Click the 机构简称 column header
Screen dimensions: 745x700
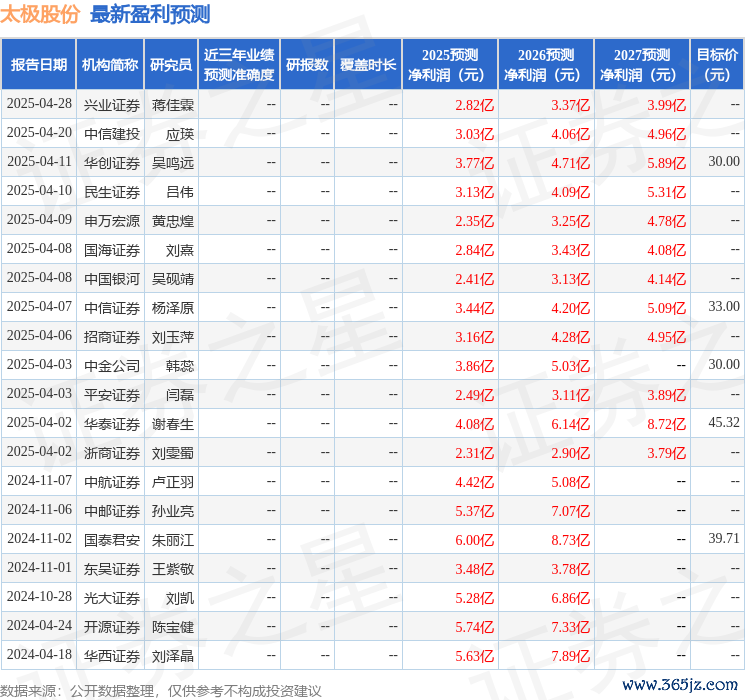click(x=110, y=64)
